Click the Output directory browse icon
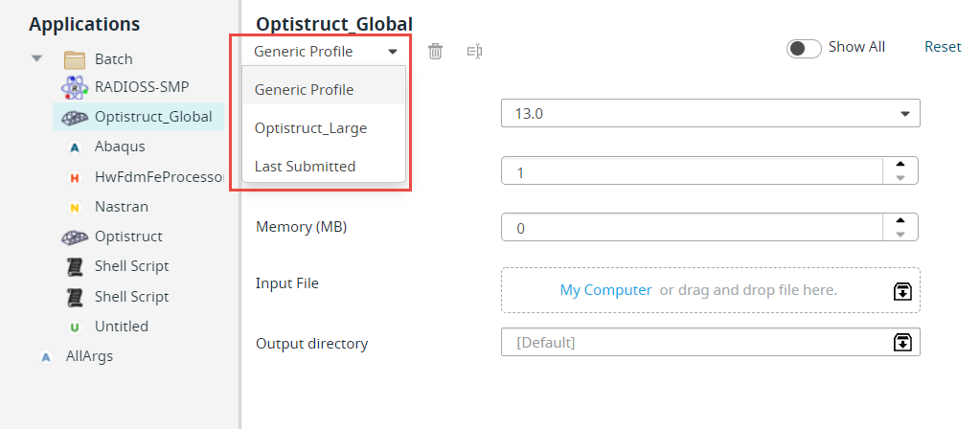 pyautogui.click(x=902, y=342)
